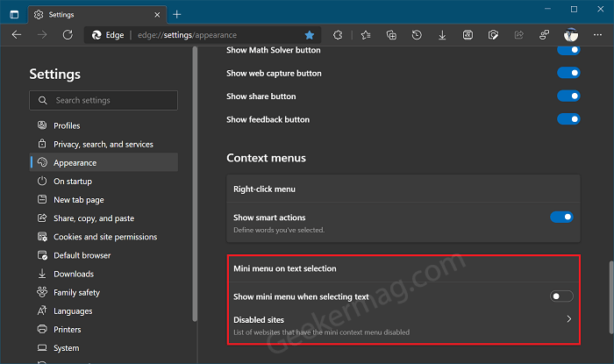Click the Math Solver toolbar icon
The width and height of the screenshot is (614, 364).
[x=468, y=35]
